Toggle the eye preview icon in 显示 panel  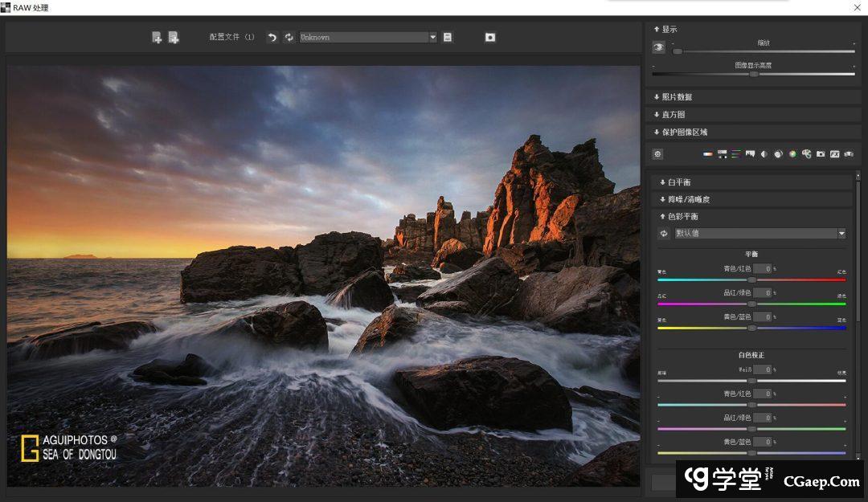[658, 47]
